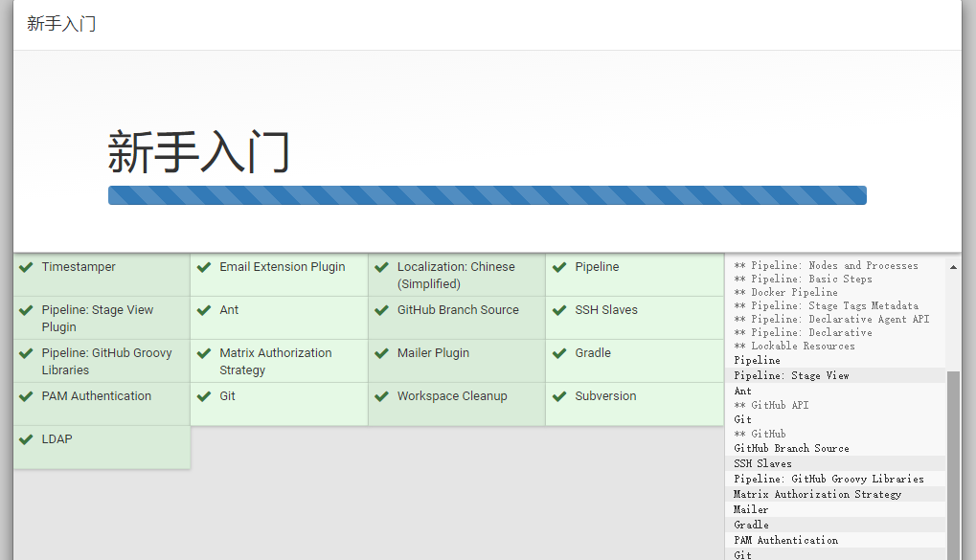Image resolution: width=976 pixels, height=560 pixels.
Task: Click log entry Pipeline: Declarative Agent API
Action: click(x=831, y=319)
